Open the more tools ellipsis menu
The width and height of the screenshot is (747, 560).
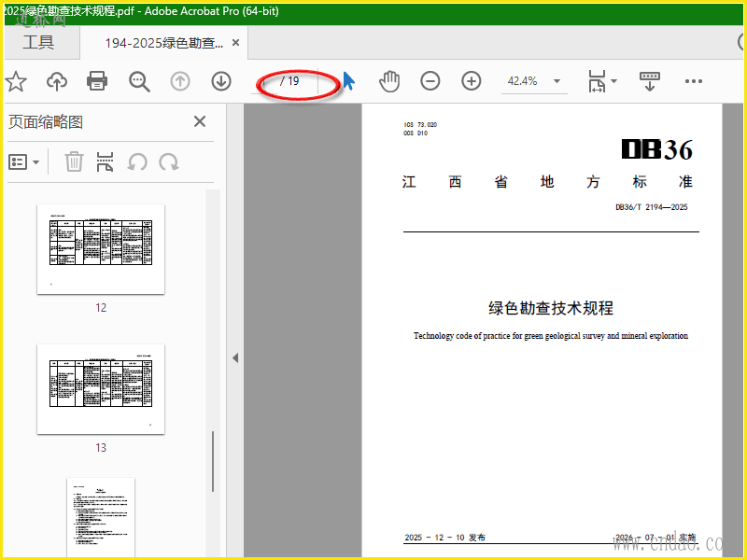(694, 81)
